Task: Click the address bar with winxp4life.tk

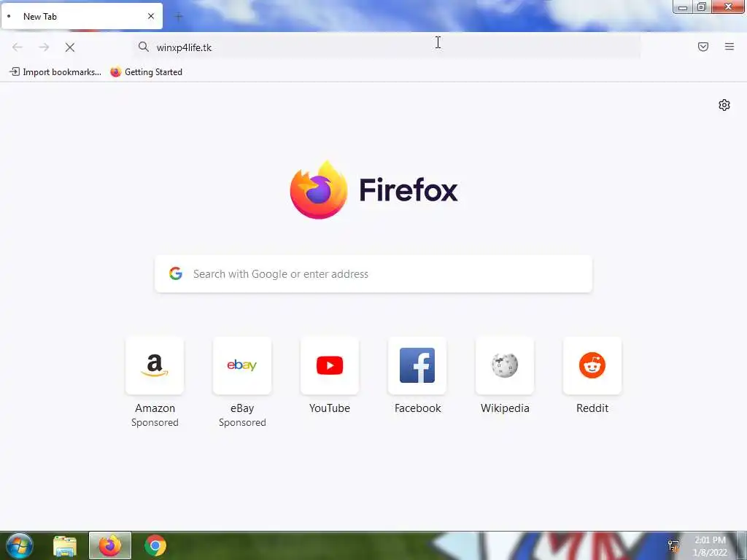Action: [x=387, y=47]
